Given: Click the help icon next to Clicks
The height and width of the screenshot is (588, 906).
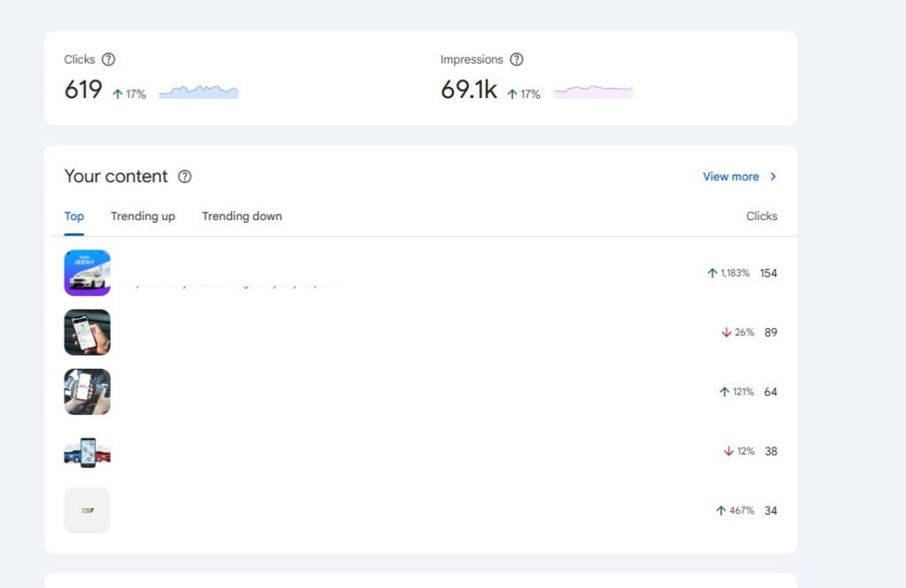Looking at the screenshot, I should (108, 59).
